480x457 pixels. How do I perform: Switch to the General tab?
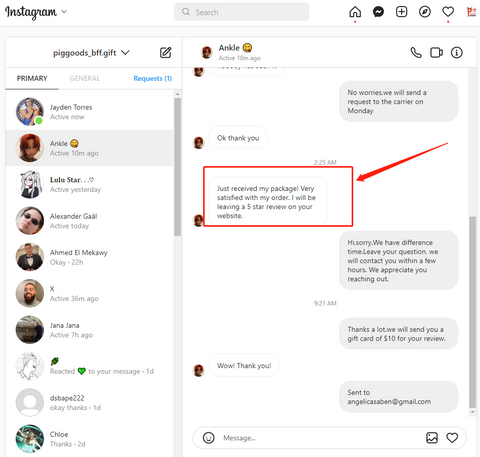pyautogui.click(x=85, y=78)
